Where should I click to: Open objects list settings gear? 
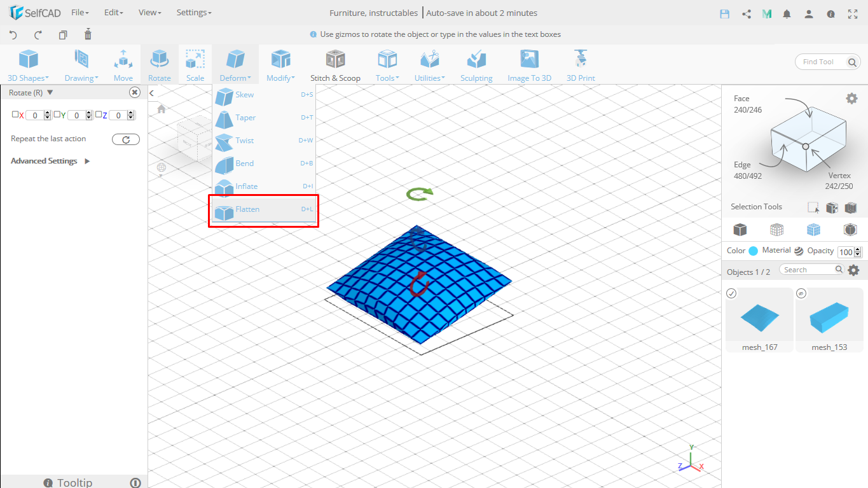tap(853, 270)
